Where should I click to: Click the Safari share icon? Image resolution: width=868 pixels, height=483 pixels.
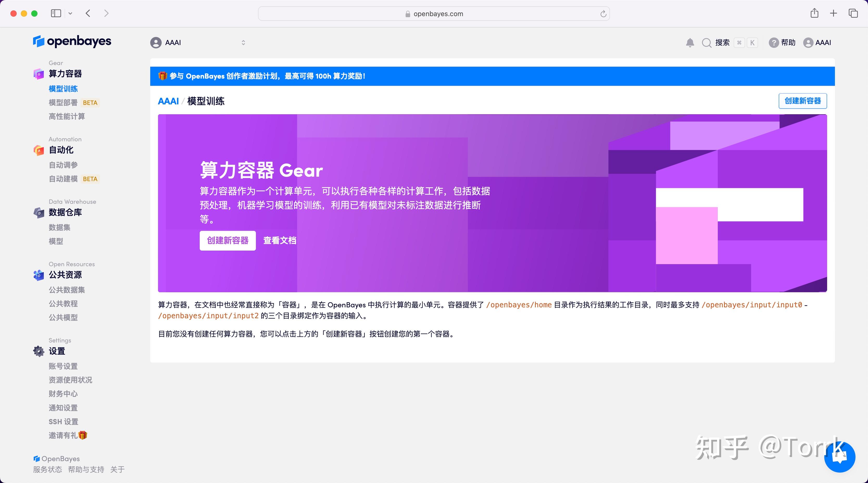(x=814, y=13)
